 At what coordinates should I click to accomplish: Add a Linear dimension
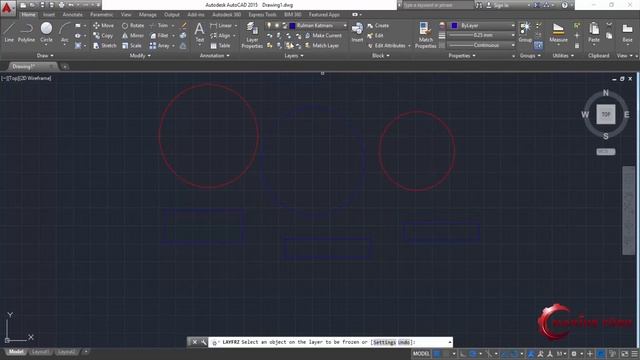[221, 25]
